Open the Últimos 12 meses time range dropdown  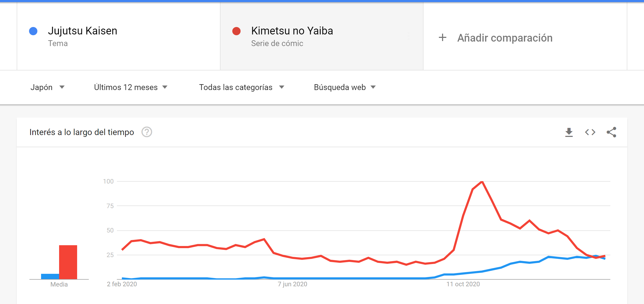point(131,87)
